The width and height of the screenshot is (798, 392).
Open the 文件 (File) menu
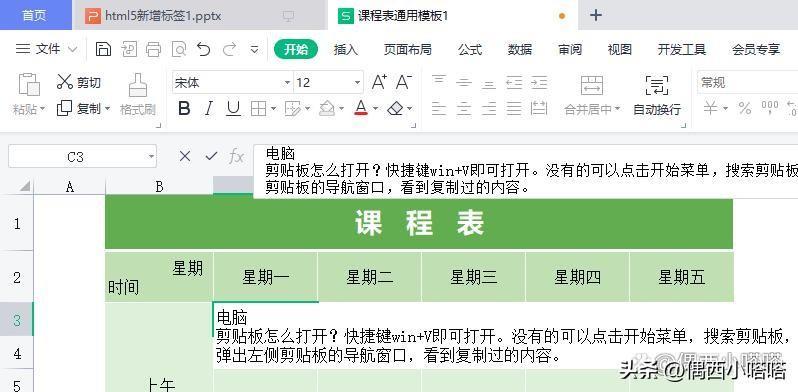[46, 49]
